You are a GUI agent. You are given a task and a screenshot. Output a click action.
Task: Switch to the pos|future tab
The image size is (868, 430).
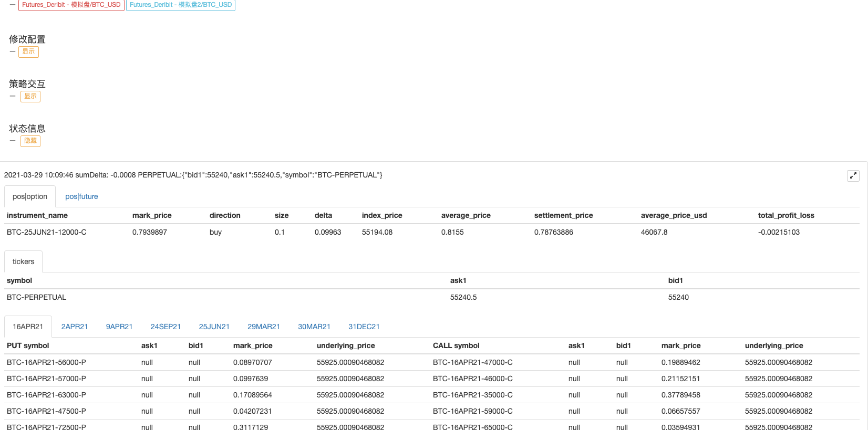[x=81, y=196]
